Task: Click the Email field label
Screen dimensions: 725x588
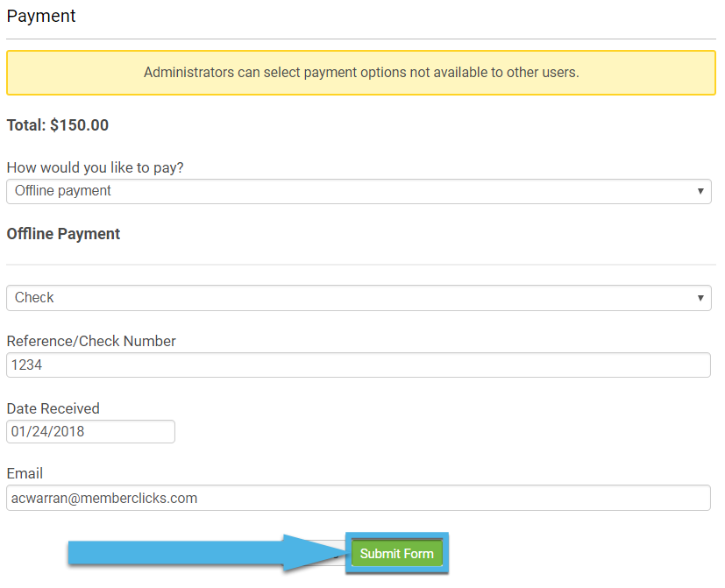Action: (x=25, y=473)
